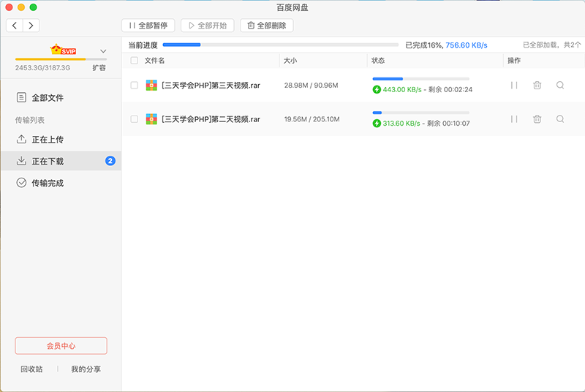Check the box for 第三天视频.rar
The image size is (585, 392).
point(135,86)
